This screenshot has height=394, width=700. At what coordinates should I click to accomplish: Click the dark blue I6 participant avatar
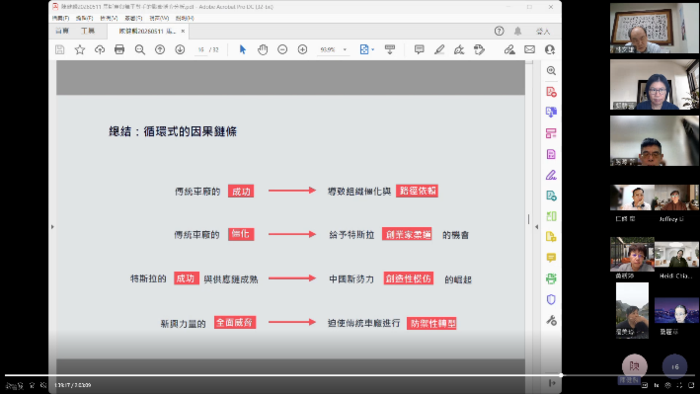point(675,366)
